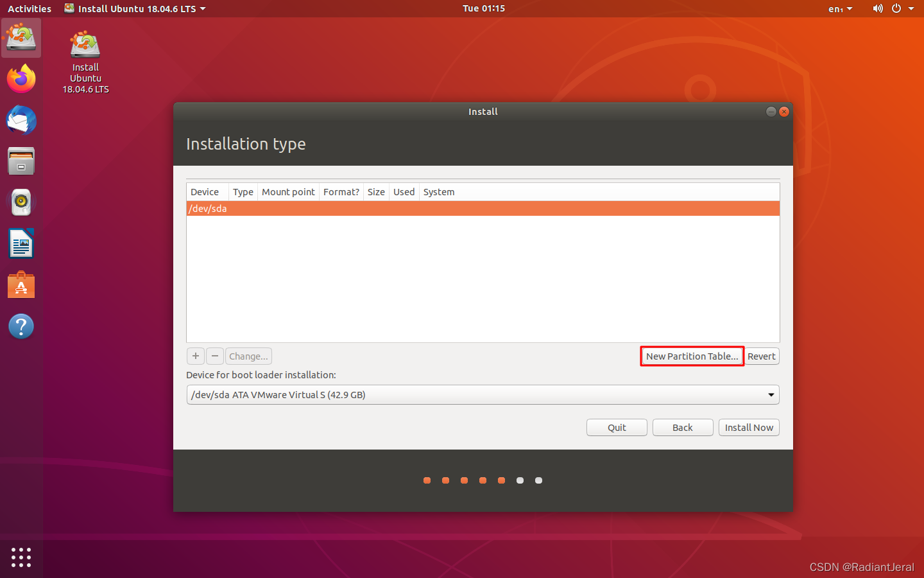Add a partition with plus button
This screenshot has width=924, height=578.
pos(196,356)
